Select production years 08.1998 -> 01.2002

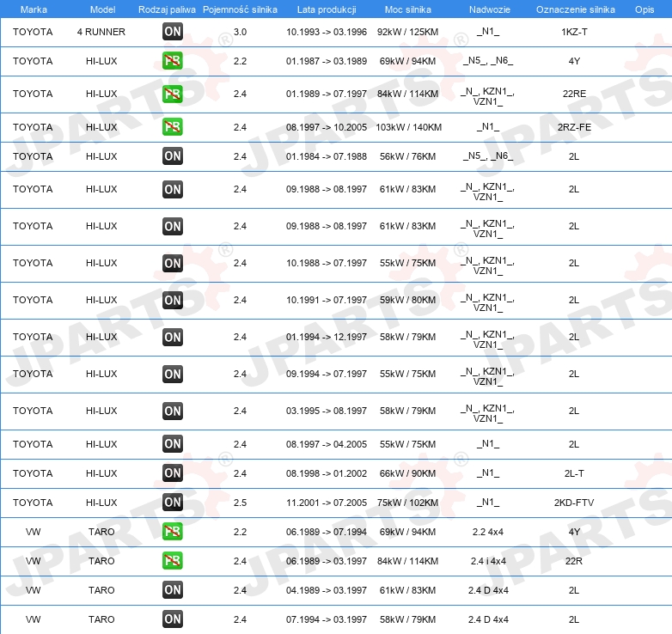[327, 473]
